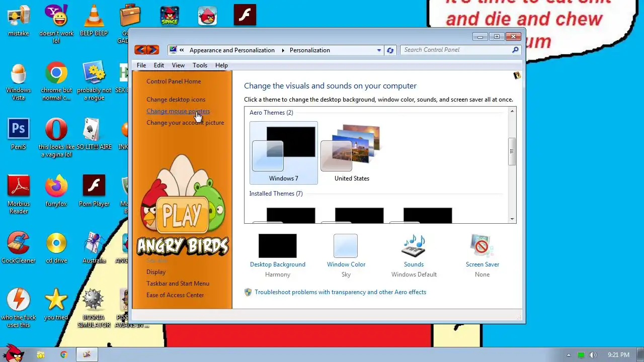The height and width of the screenshot is (362, 644).
Task: Open the View menu
Action: (x=178, y=65)
